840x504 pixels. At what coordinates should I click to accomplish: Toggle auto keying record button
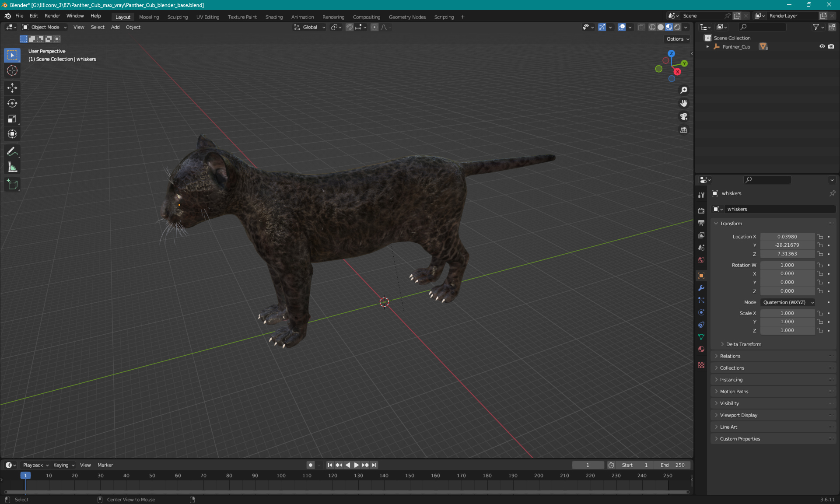click(311, 465)
